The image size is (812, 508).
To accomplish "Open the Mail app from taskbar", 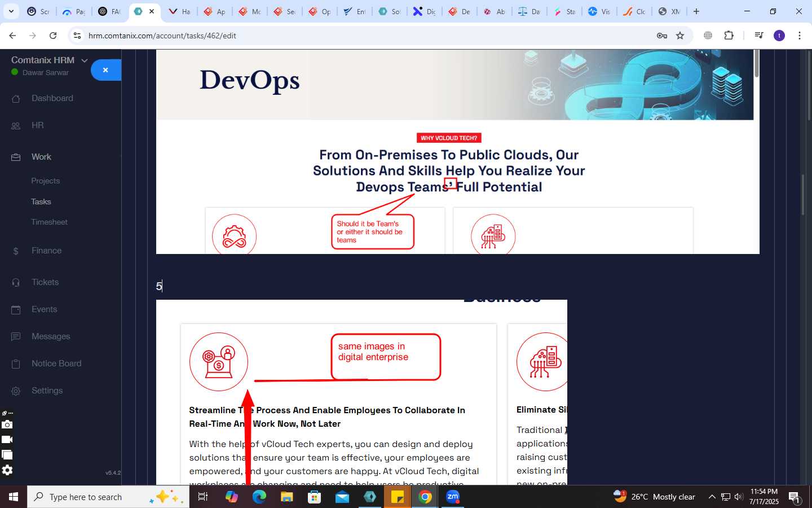I will coord(342,497).
